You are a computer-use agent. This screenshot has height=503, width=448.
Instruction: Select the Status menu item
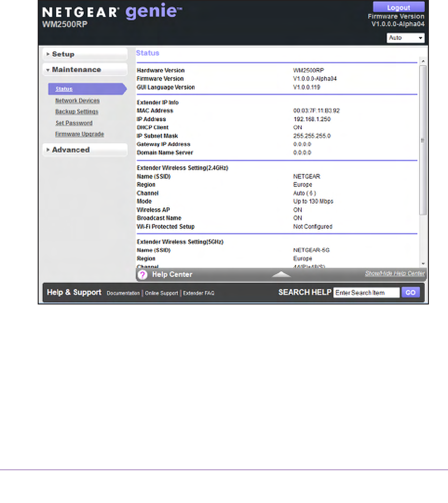pos(87,89)
